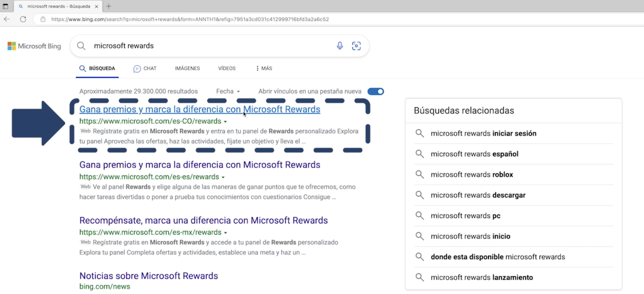
Task: Disable 'Abrir vínculos en una pestaña nueva'
Action: tap(376, 91)
